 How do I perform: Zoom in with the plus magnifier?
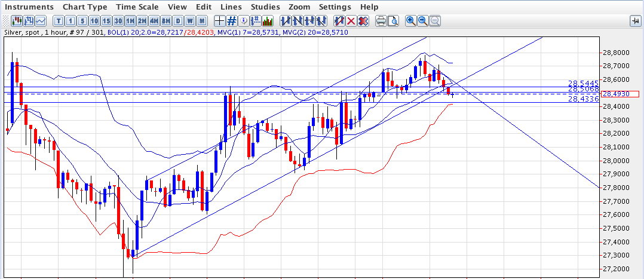[410, 21]
